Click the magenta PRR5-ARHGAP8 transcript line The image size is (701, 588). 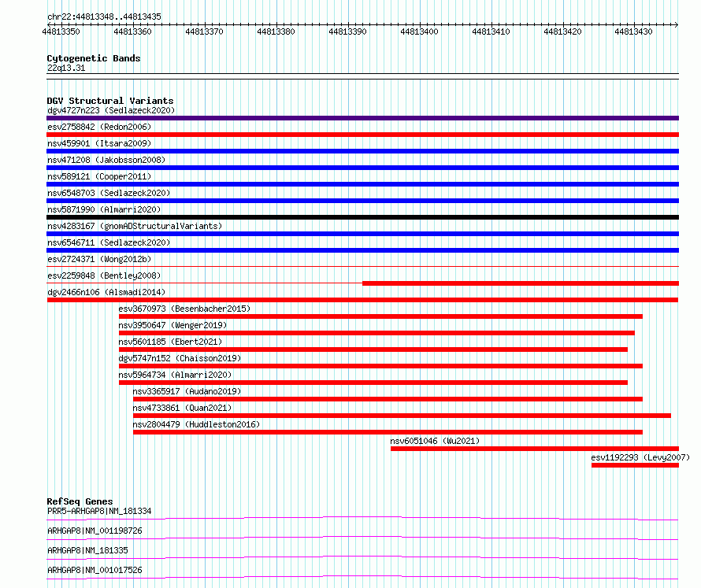(x=362, y=518)
